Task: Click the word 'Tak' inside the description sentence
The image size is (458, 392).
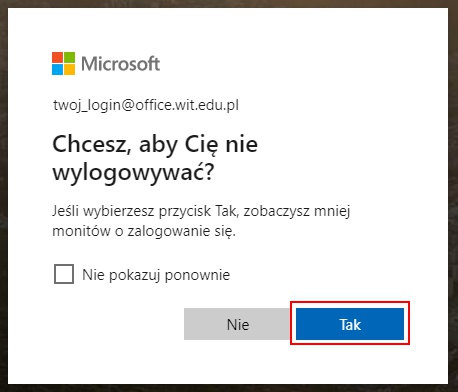Action: click(227, 211)
